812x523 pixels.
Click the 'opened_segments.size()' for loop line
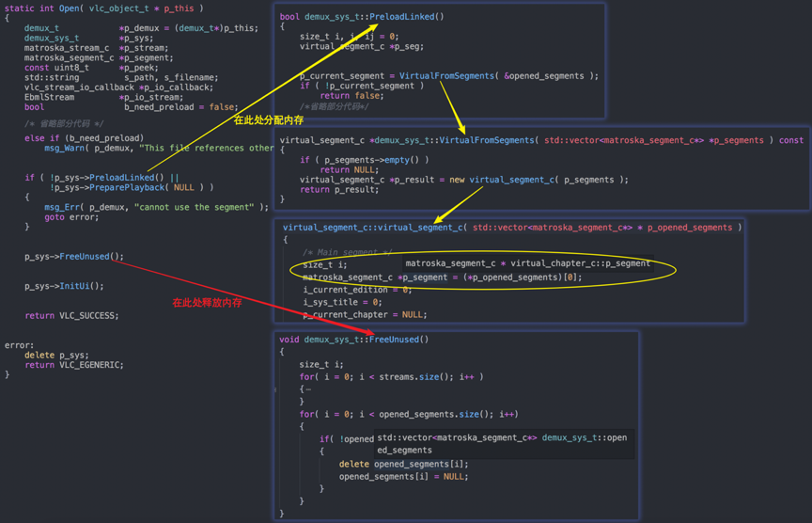409,414
